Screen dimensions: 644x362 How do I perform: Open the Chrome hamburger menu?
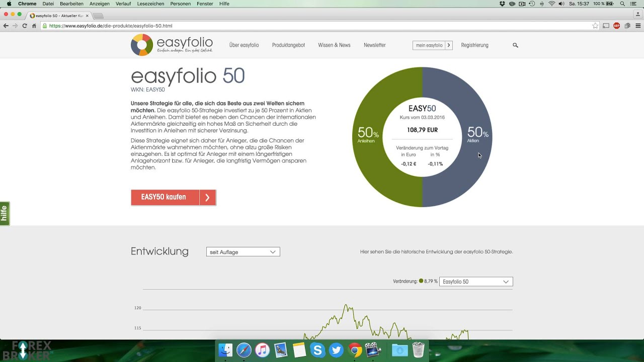[x=638, y=26]
